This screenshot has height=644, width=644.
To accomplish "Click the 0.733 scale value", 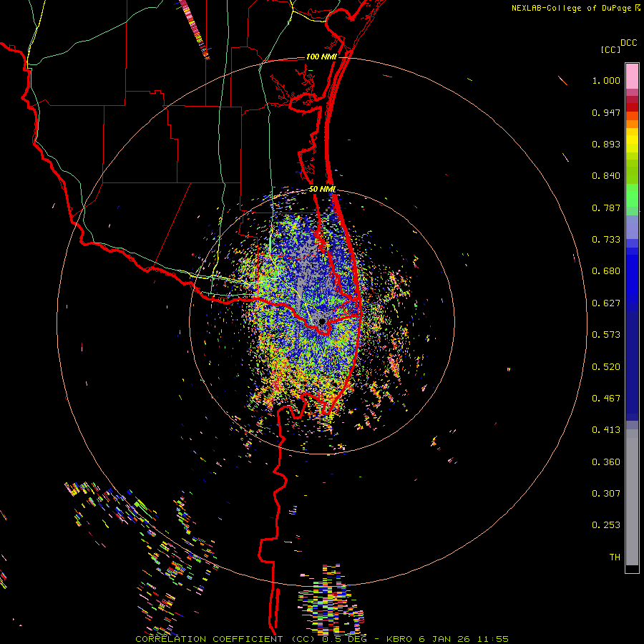I will pyautogui.click(x=606, y=240).
